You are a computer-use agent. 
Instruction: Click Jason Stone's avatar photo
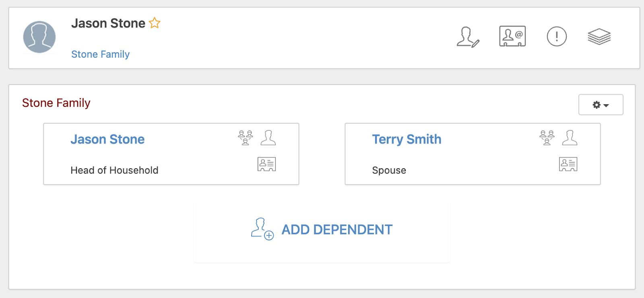click(x=39, y=37)
